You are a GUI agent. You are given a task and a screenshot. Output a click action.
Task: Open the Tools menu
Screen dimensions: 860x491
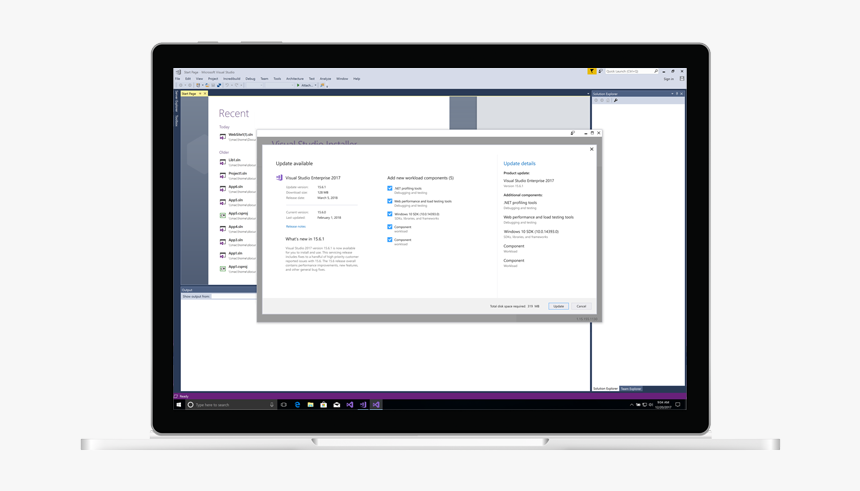coord(277,78)
